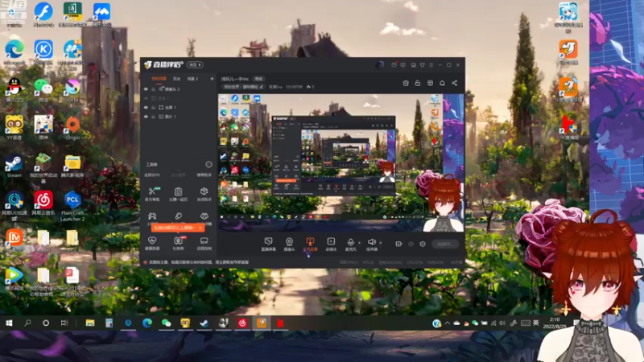Open Plain Craft Launcher 2 desktop shortcut
Image resolution: width=644 pixels, height=362 pixels.
coord(72,206)
